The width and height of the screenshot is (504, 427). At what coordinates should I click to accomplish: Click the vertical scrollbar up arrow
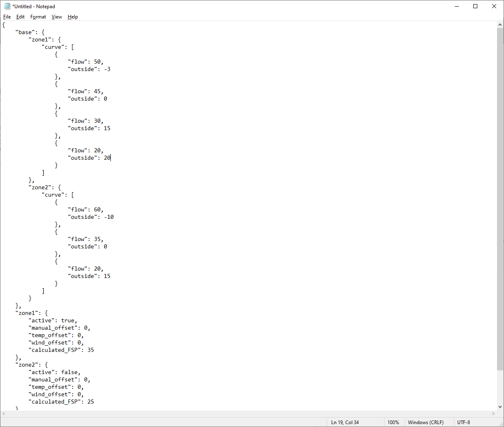[x=500, y=25]
